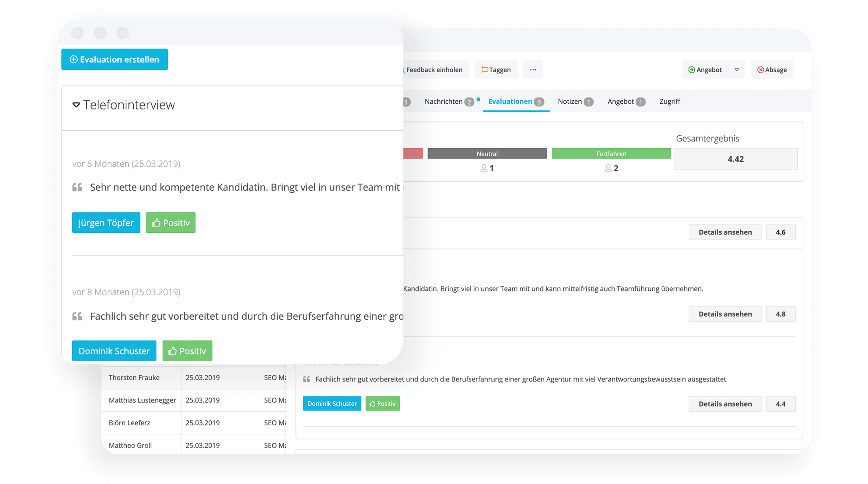The height and width of the screenshot is (484, 868).
Task: Click the quote icon before 'Sehr nette und kompetente'
Action: point(77,187)
